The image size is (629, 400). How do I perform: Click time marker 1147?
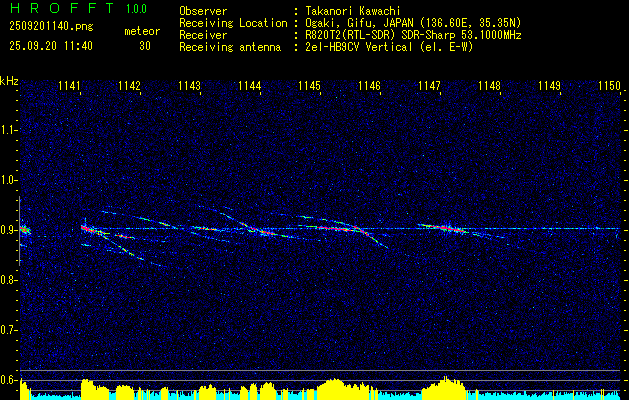click(429, 85)
